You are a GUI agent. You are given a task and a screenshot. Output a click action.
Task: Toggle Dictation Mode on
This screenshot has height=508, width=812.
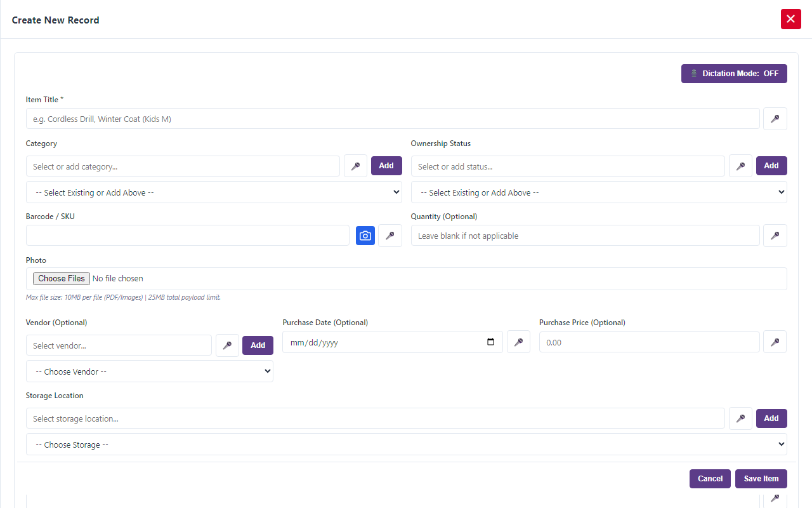click(x=734, y=74)
